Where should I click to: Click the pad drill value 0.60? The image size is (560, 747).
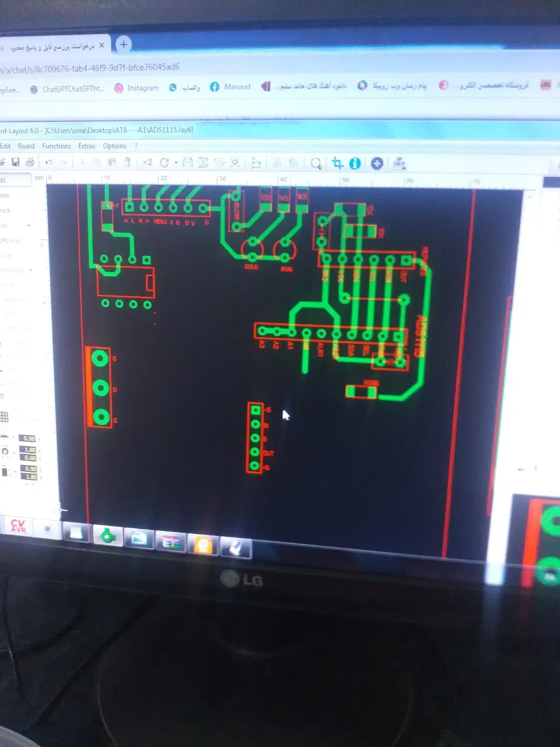[x=30, y=457]
